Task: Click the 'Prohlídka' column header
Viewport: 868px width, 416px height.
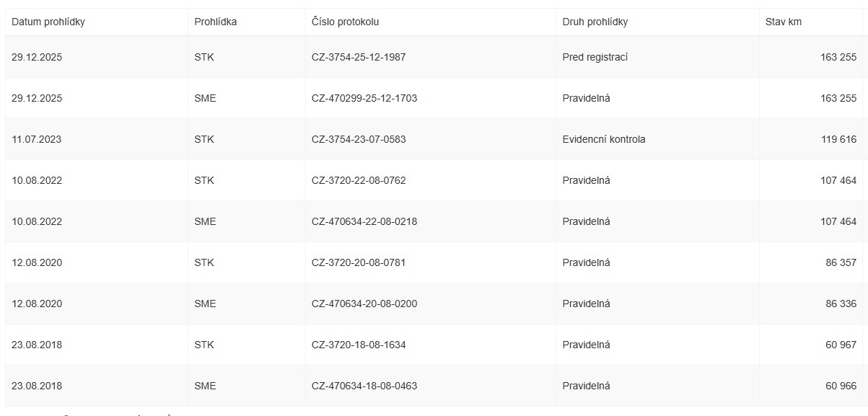Action: click(215, 22)
